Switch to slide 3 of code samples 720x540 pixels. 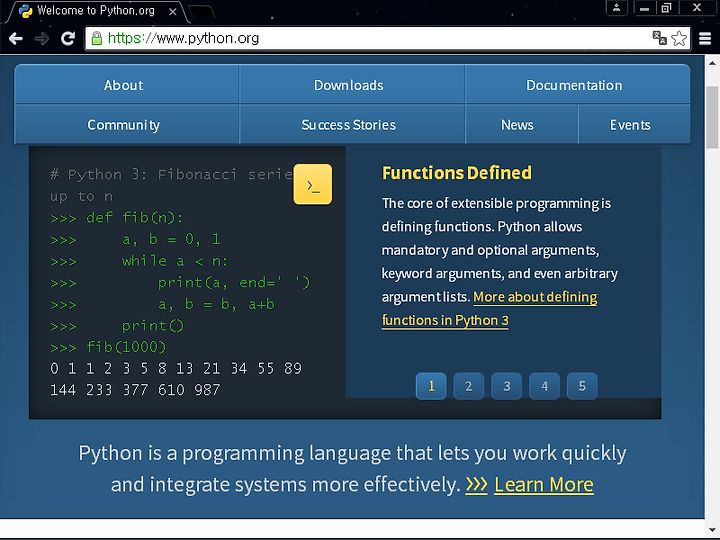506,386
